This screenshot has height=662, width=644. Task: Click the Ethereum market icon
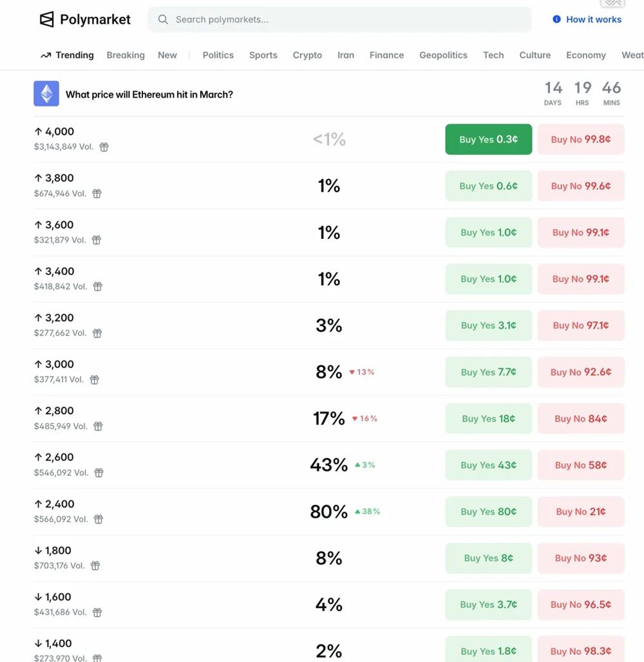click(46, 93)
